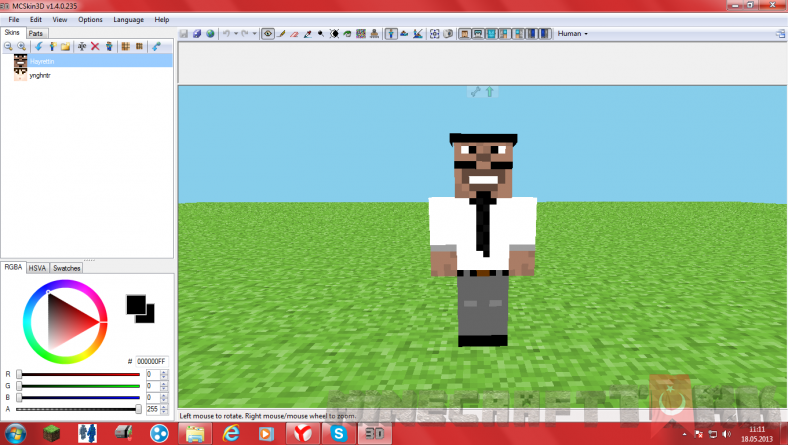Switch to the Swatches tab
This screenshot has width=788, height=445.
pos(67,268)
